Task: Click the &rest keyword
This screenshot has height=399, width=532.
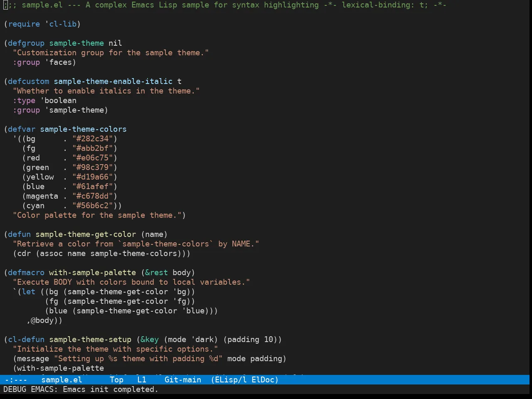Action: (x=157, y=273)
